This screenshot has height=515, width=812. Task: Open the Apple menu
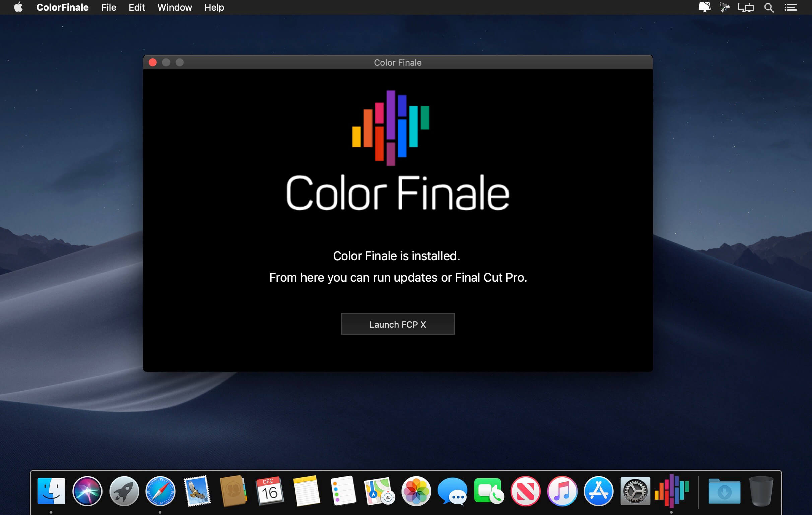pyautogui.click(x=18, y=7)
